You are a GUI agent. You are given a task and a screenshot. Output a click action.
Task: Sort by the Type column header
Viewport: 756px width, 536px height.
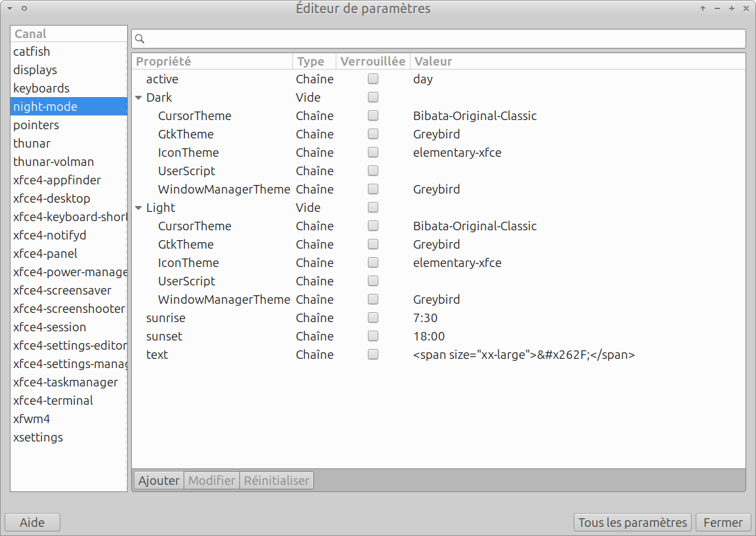[x=314, y=61]
